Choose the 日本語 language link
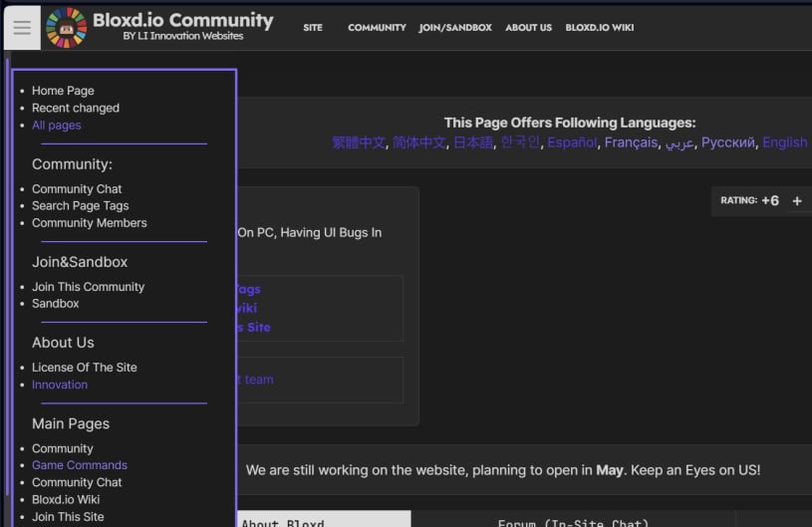812x527 pixels. [472, 142]
